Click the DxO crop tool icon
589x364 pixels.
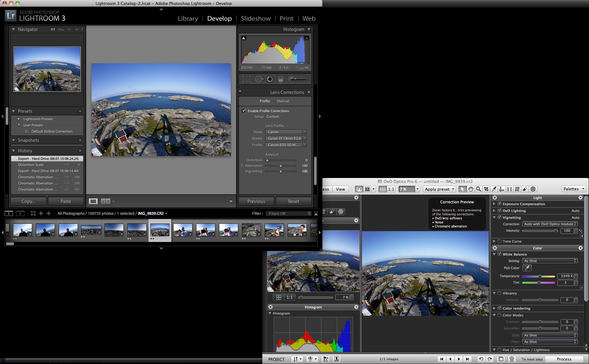(x=486, y=189)
